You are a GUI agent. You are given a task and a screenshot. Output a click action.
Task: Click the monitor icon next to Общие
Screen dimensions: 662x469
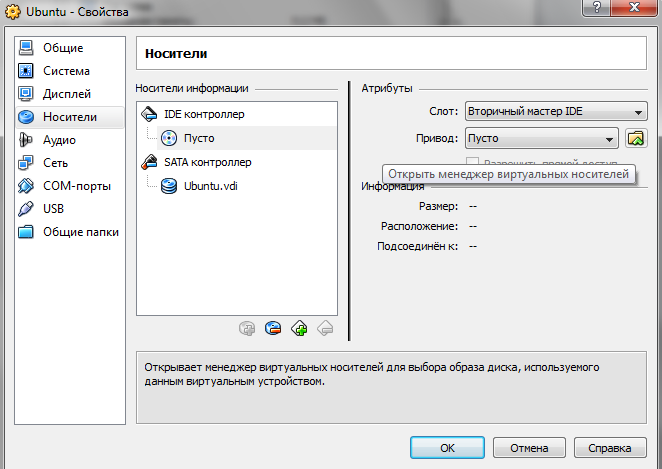[x=26, y=48]
